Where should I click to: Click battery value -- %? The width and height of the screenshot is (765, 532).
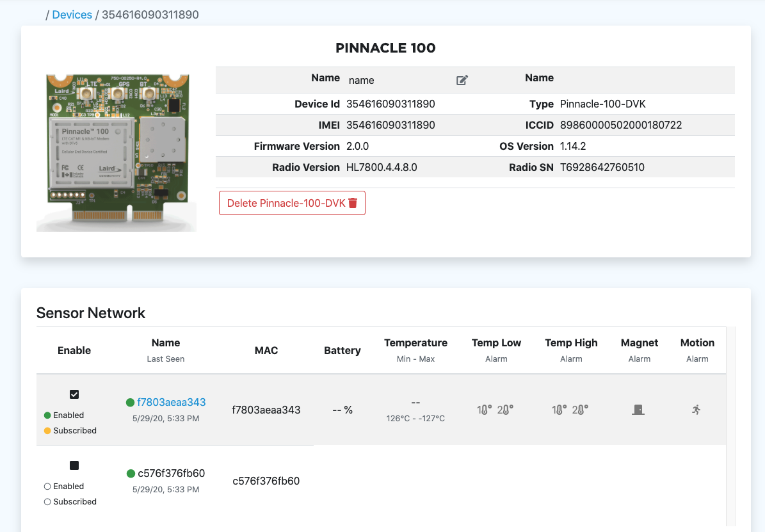coord(342,410)
